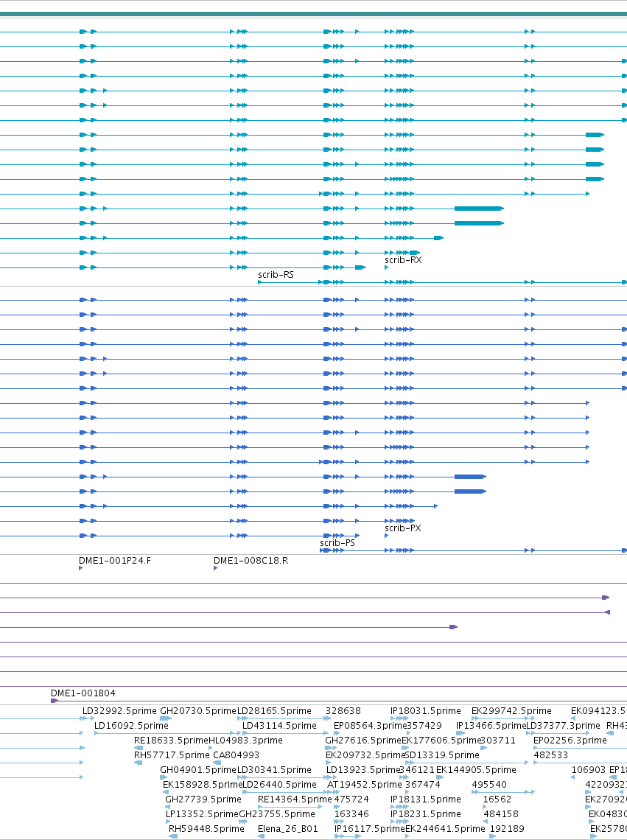Click the EK244641.5prime EST label
The image size is (627, 840).
click(445, 829)
